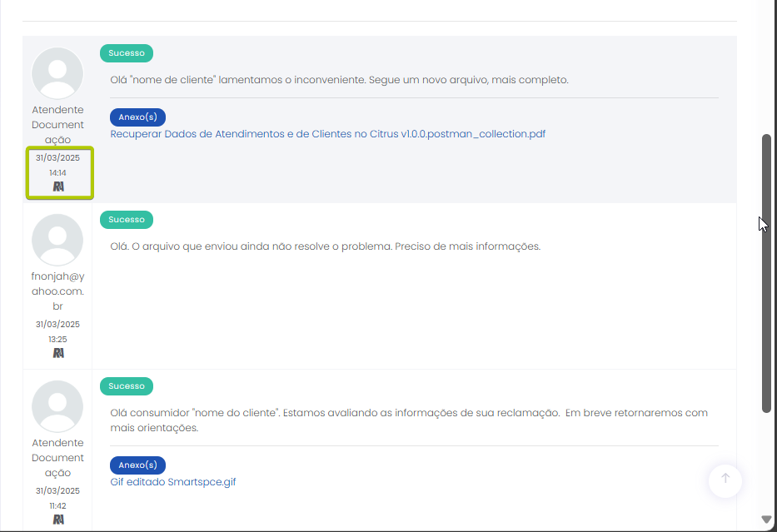Click the fnonjah@yahoo.com.br username text
Screen dimensions: 777x532
pos(57,291)
